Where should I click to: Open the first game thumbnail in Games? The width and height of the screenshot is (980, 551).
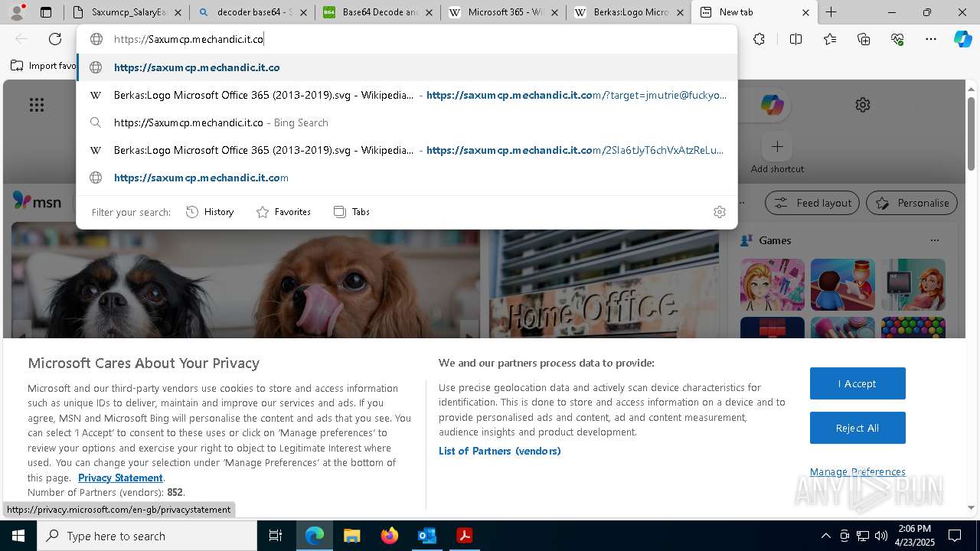coord(773,285)
